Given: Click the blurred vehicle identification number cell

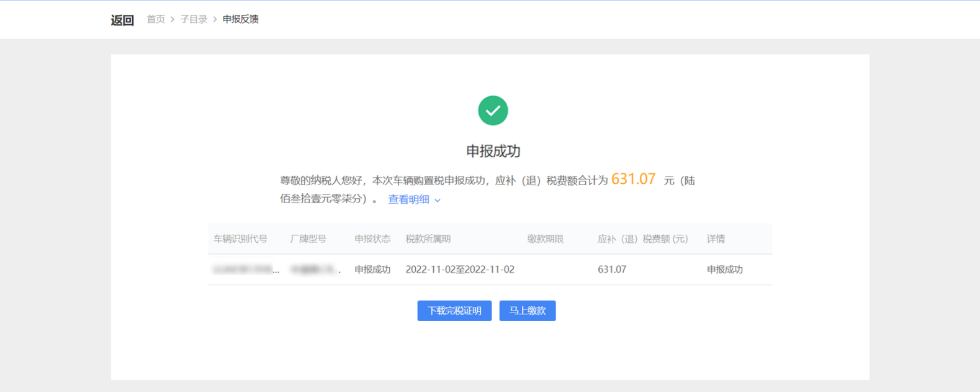Looking at the screenshot, I should 245,270.
